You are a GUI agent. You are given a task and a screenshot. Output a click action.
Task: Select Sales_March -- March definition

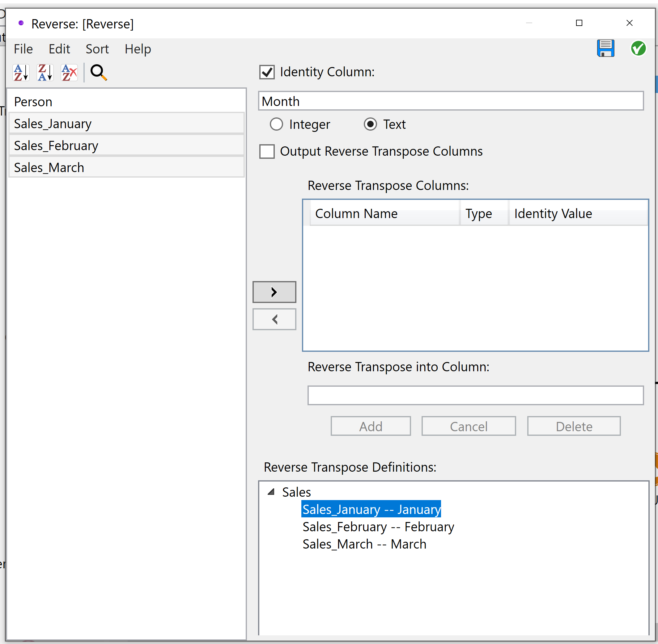364,544
